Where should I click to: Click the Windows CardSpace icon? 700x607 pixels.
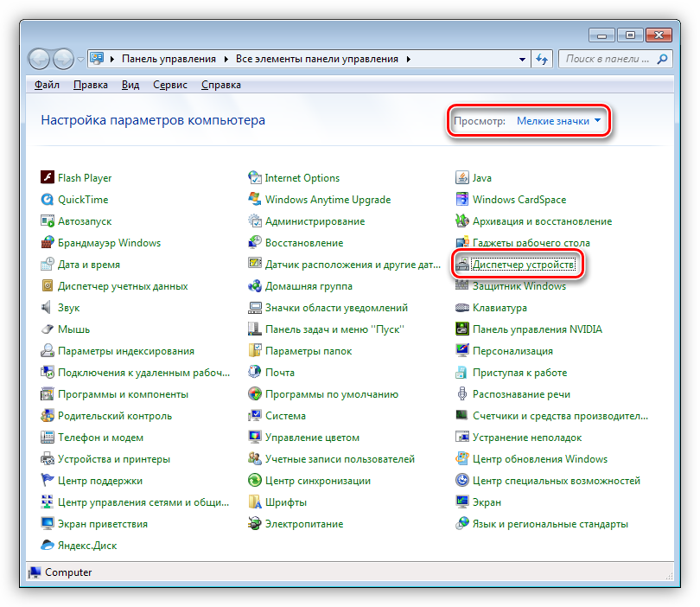pyautogui.click(x=462, y=199)
